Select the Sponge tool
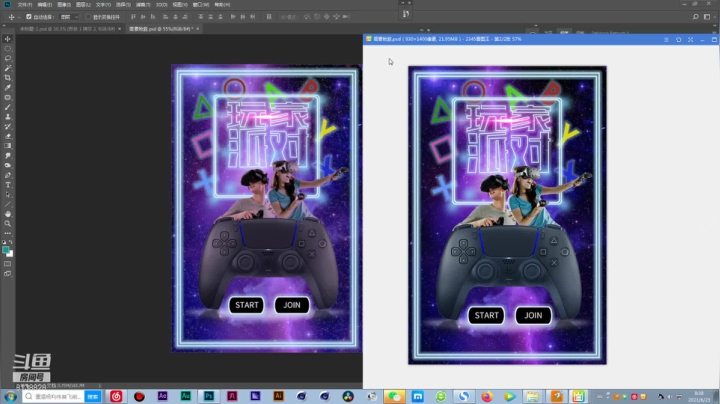The height and width of the screenshot is (404, 720). (x=8, y=165)
